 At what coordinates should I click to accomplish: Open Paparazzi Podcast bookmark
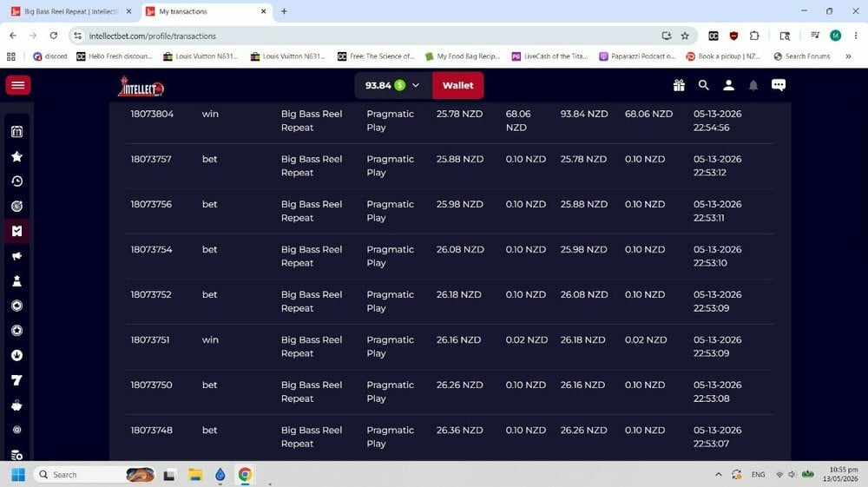tap(637, 56)
